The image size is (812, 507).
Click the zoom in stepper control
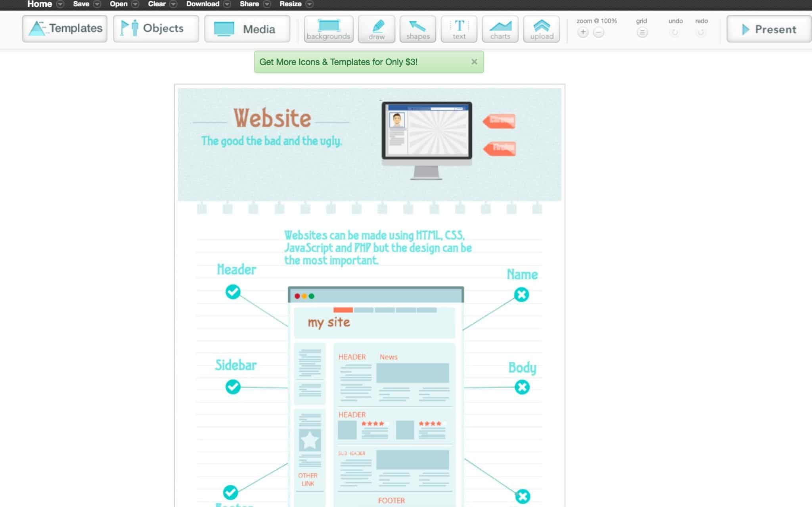tap(582, 32)
